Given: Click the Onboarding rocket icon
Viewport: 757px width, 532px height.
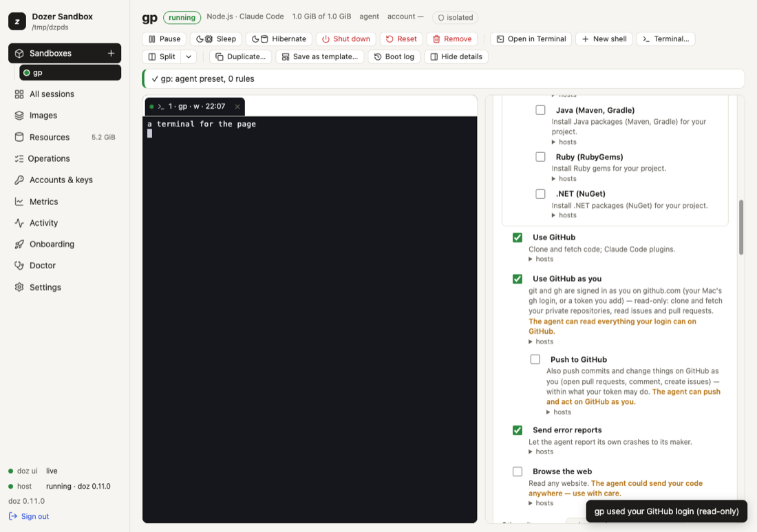Looking at the screenshot, I should [19, 244].
